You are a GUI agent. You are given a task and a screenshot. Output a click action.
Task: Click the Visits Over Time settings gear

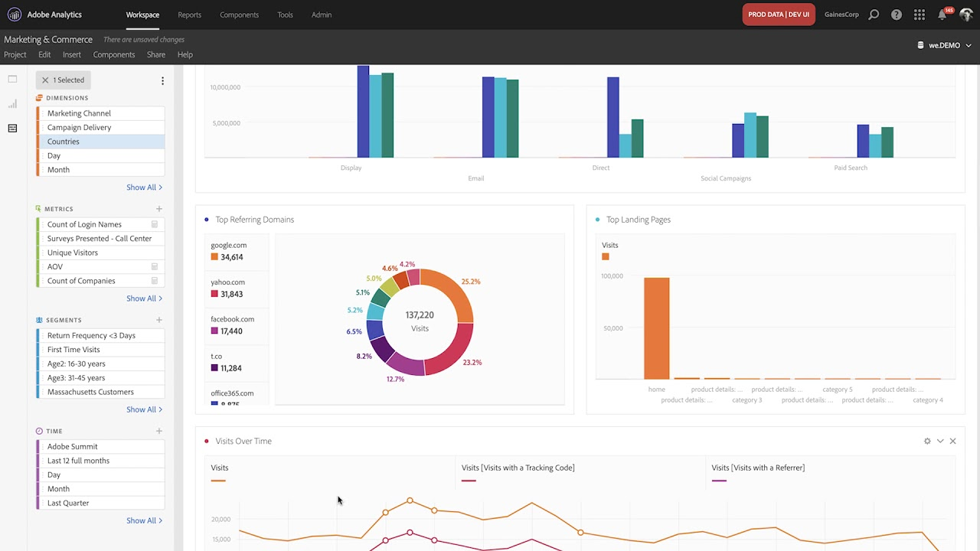coord(927,441)
